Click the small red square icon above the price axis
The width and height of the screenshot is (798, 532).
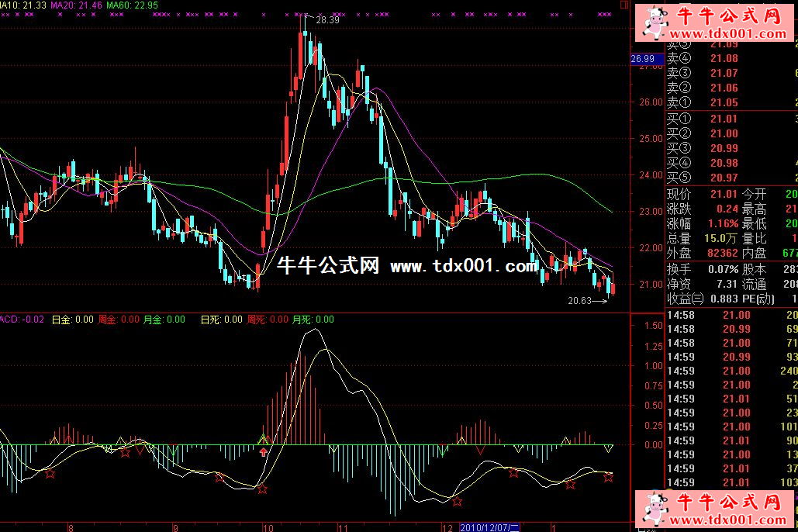[x=624, y=5]
